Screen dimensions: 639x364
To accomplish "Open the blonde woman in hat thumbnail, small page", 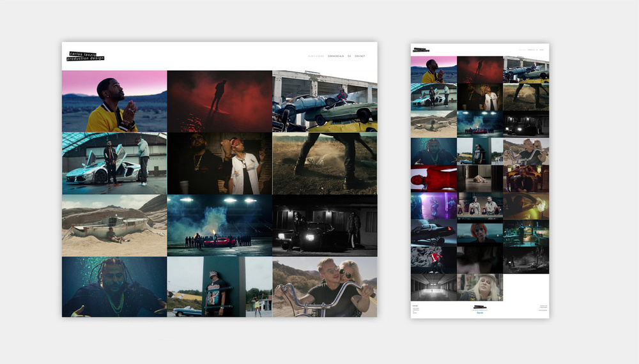I will point(480,287).
